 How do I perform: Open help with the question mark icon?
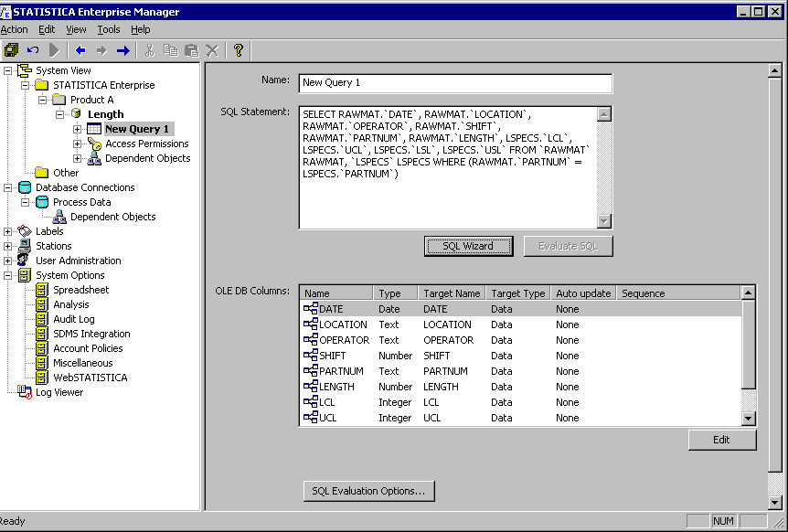point(239,50)
